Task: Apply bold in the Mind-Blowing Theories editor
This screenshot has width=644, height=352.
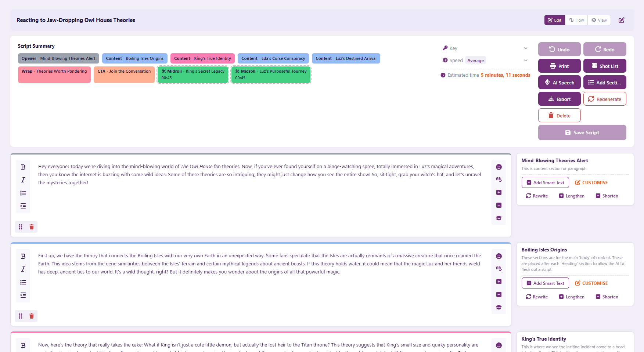Action: pyautogui.click(x=23, y=167)
